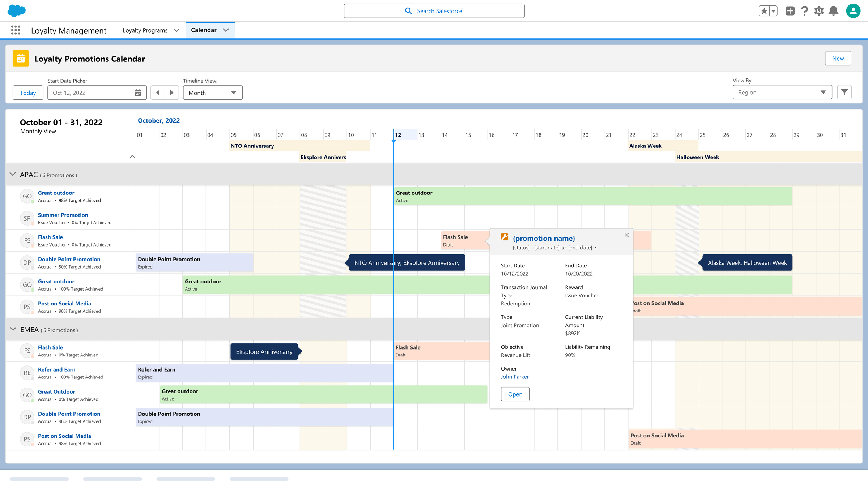
Task: Click the Alaska Week event bar
Action: [x=663, y=146]
